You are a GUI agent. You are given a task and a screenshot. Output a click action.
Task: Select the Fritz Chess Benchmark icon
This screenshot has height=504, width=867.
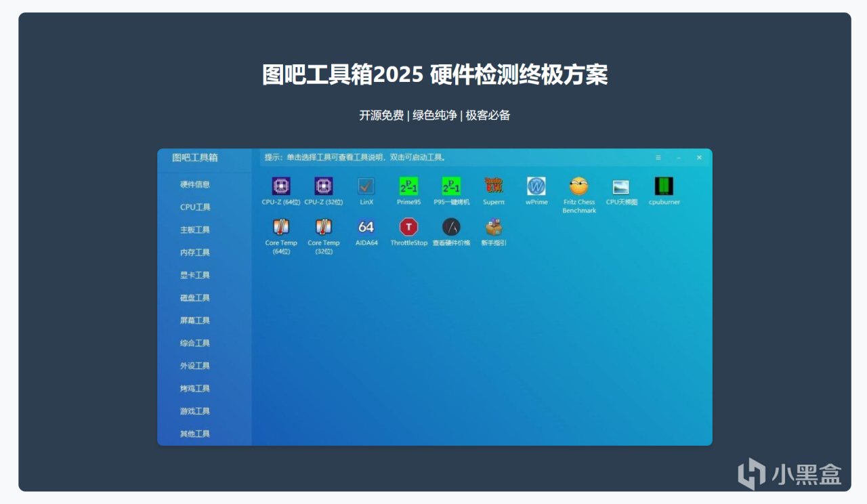coord(579,186)
